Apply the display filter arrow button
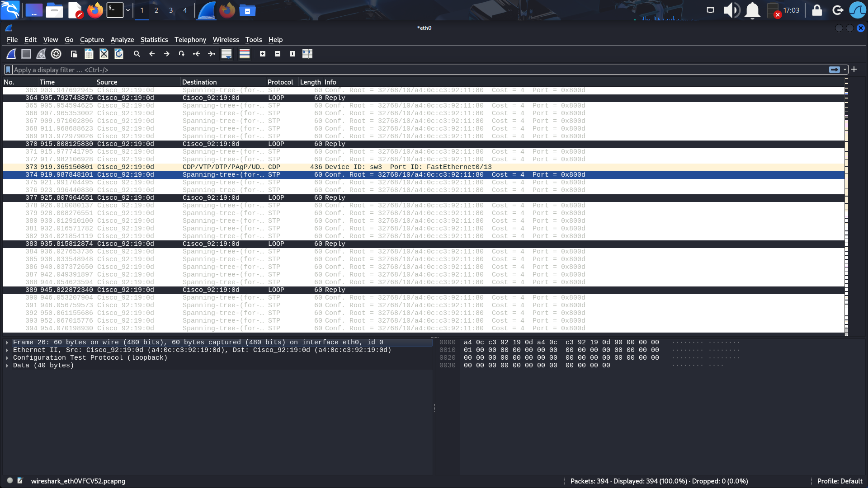This screenshot has width=868, height=488. (835, 70)
